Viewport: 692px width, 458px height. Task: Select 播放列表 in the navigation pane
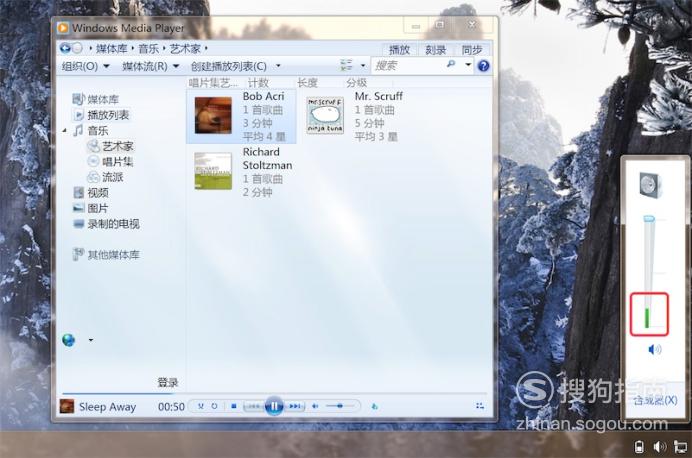[x=101, y=115]
